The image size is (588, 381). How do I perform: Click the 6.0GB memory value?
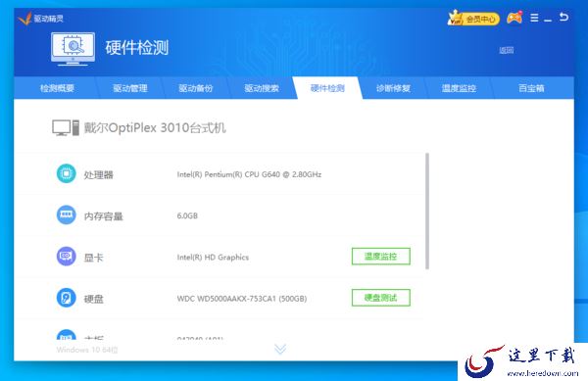click(x=187, y=215)
